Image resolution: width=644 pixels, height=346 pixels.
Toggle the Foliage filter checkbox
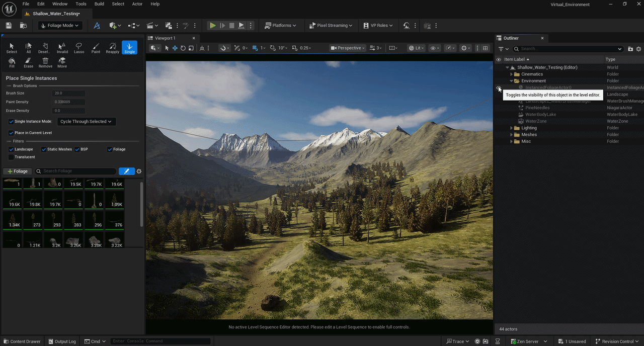pyautogui.click(x=110, y=149)
